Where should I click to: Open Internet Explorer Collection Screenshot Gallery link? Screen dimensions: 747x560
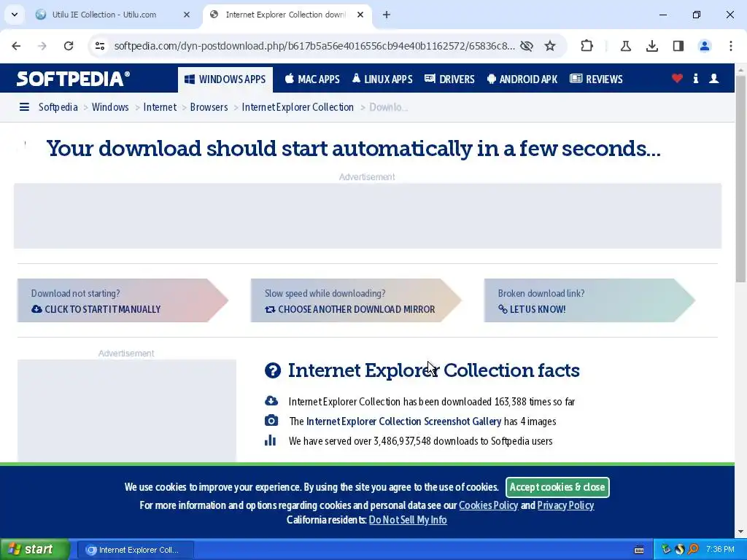403,421
